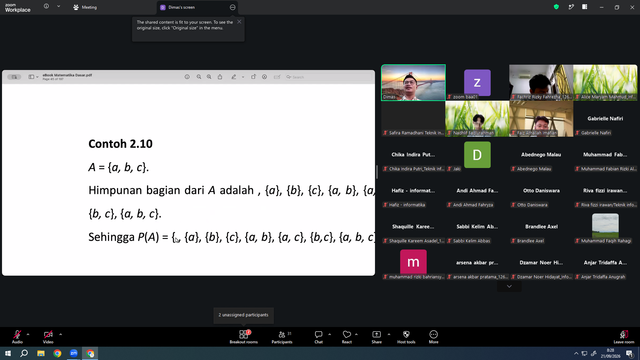Click info icon in shared PDF toolbar

point(187,77)
